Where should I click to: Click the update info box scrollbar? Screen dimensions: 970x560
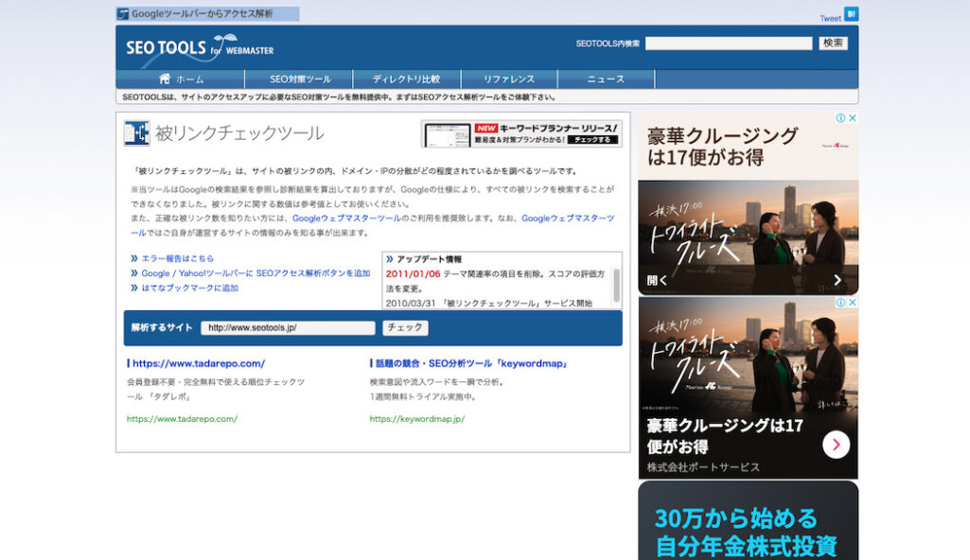click(617, 282)
